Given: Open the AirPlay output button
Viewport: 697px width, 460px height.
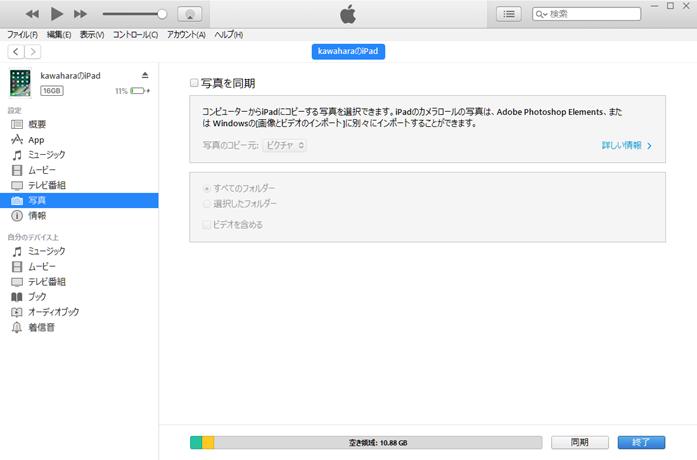Looking at the screenshot, I should (190, 14).
